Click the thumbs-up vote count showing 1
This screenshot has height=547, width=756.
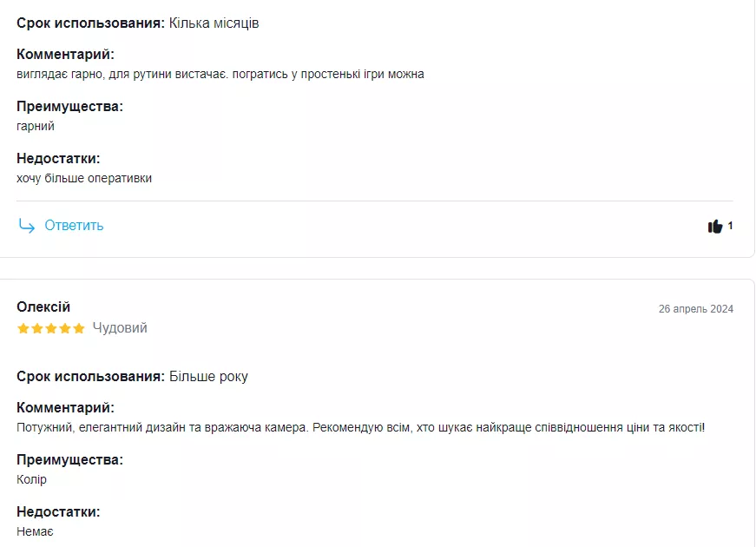pos(730,226)
